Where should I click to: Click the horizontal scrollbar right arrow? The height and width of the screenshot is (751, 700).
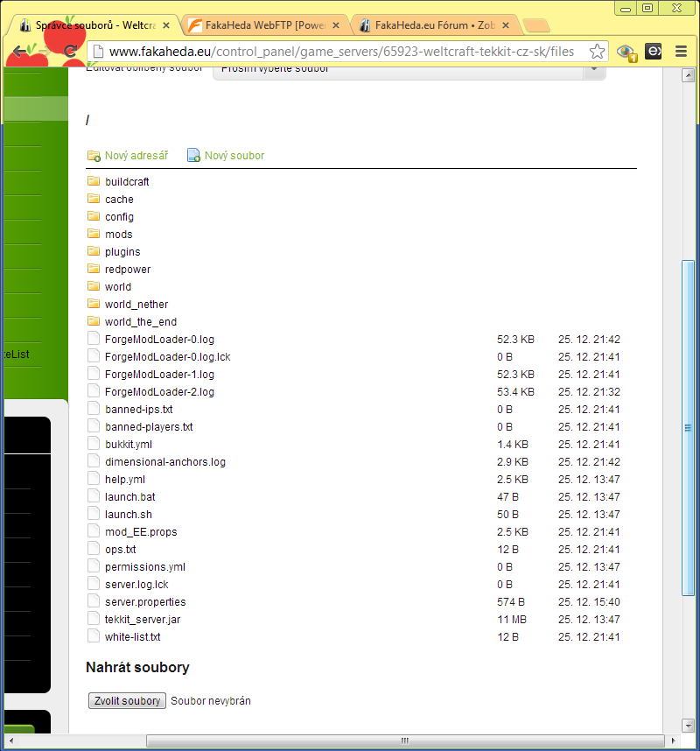673,740
